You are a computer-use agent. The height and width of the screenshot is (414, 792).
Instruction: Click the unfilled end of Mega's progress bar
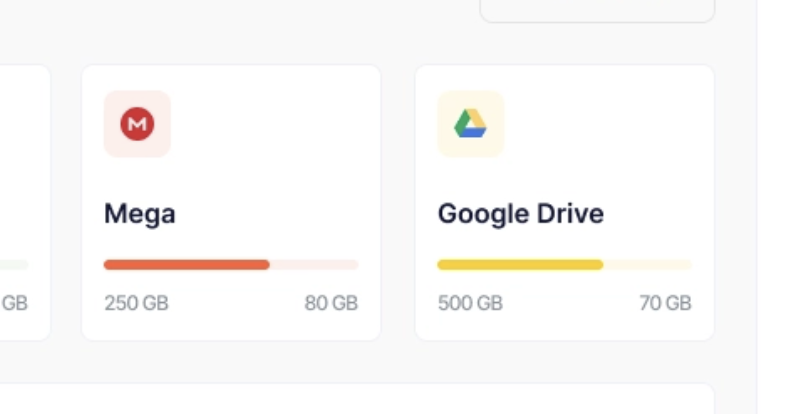pyautogui.click(x=314, y=265)
